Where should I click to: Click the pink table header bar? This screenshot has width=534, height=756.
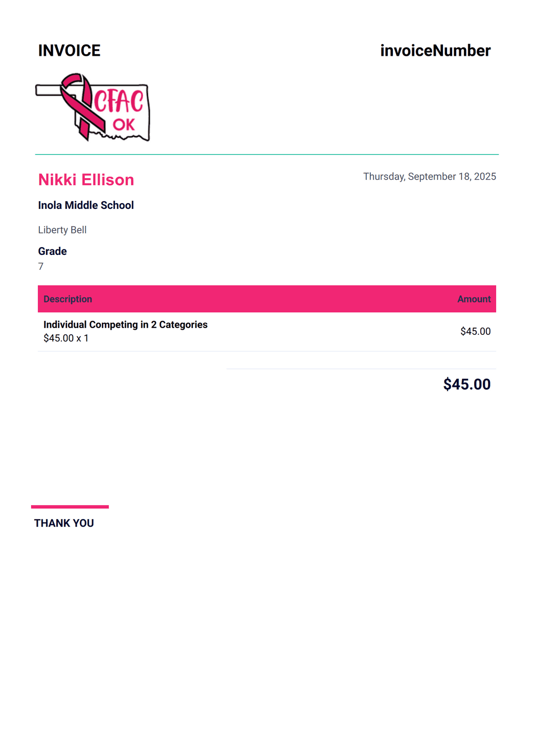click(267, 299)
